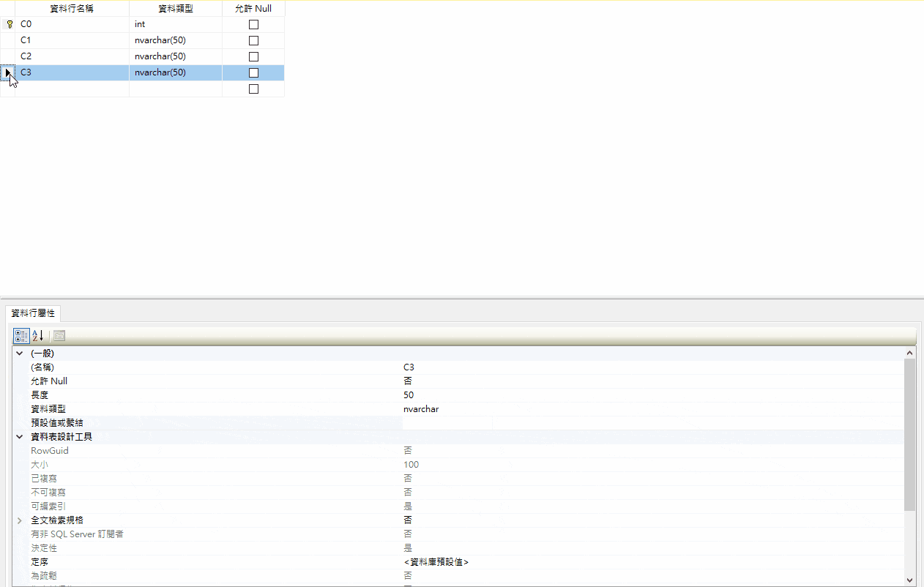Click the 資料類型 column header

tap(176, 9)
